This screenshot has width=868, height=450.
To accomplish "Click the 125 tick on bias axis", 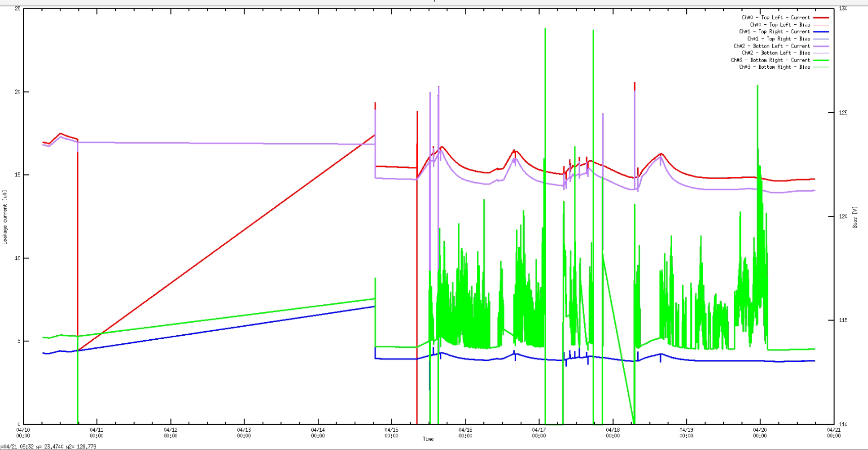I will point(843,113).
